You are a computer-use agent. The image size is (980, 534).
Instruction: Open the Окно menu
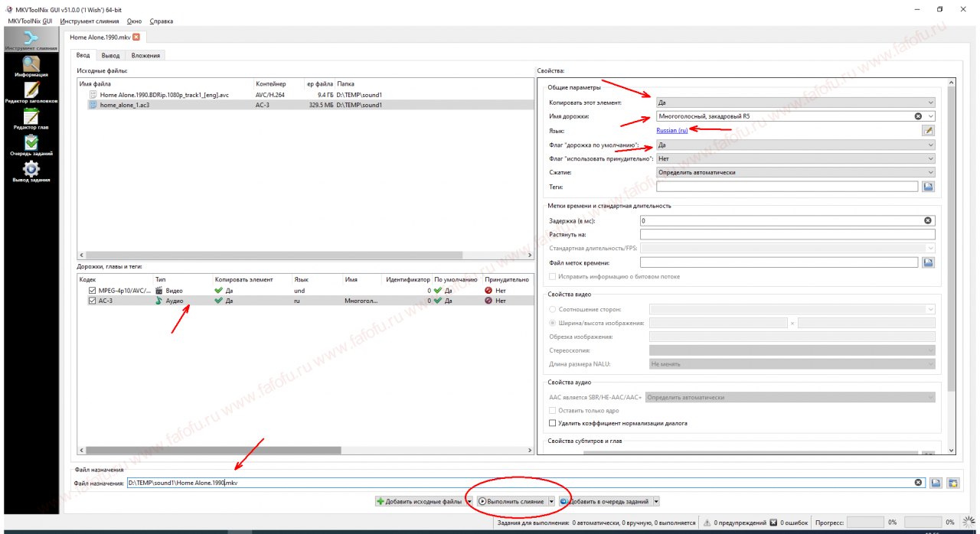[132, 21]
